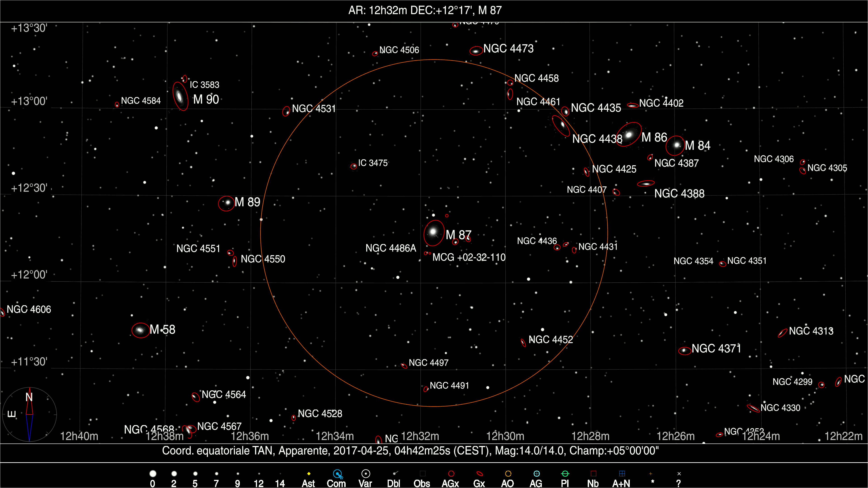This screenshot has width=868, height=488.
Task: Click the asteroid (Ast) yellow diamond icon
Action: (x=309, y=474)
